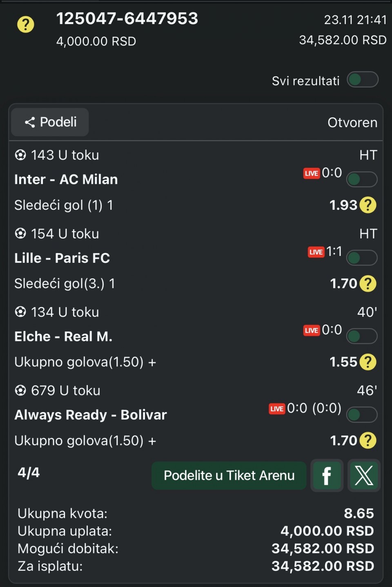Open odds info for Always Ready - Bolivar
This screenshot has width=392, height=587.
pyautogui.click(x=368, y=440)
